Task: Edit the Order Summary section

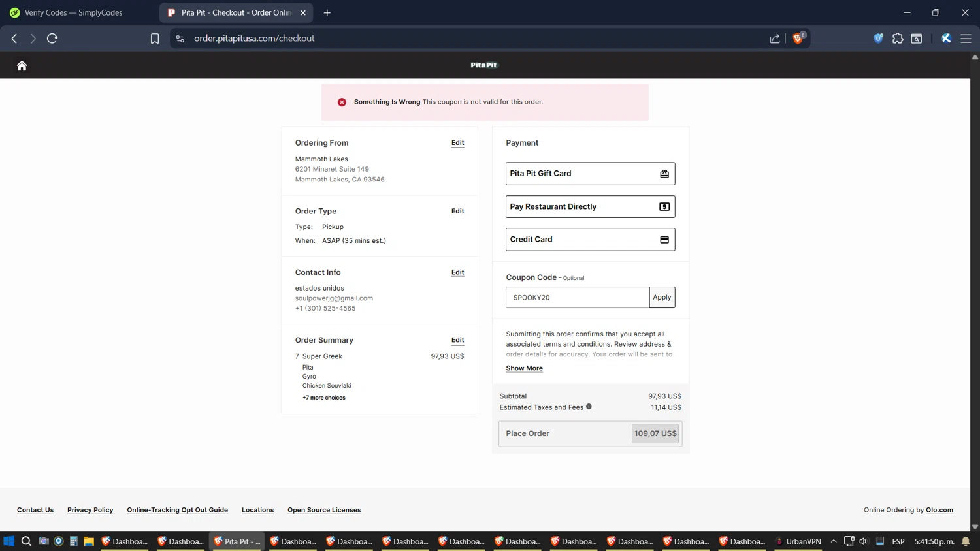Action: tap(457, 341)
